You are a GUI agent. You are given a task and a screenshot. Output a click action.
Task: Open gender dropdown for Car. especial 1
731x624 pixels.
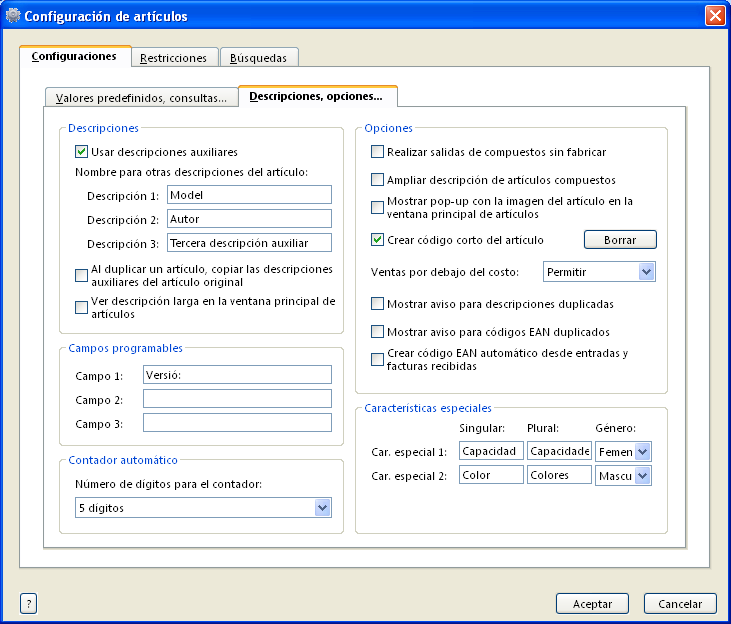[x=643, y=452]
